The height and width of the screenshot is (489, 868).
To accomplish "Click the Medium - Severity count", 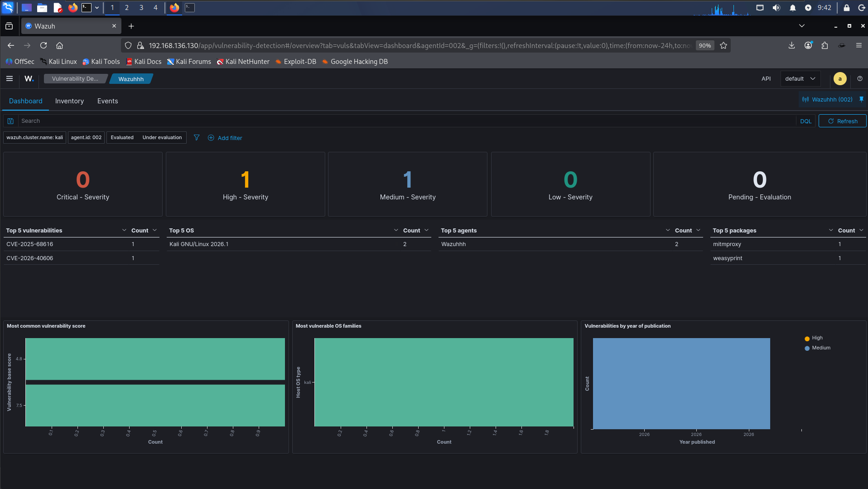I will [408, 179].
